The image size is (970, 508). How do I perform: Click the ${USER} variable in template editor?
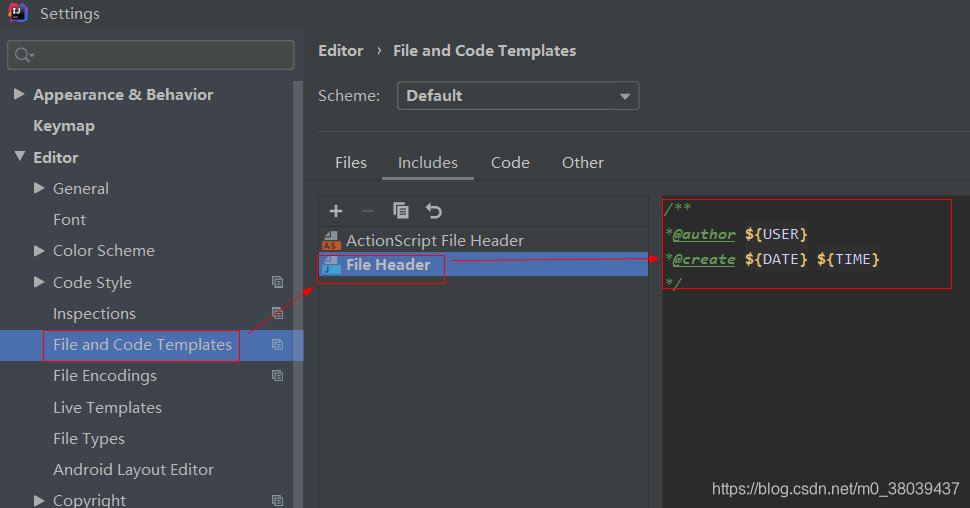[x=776, y=235]
